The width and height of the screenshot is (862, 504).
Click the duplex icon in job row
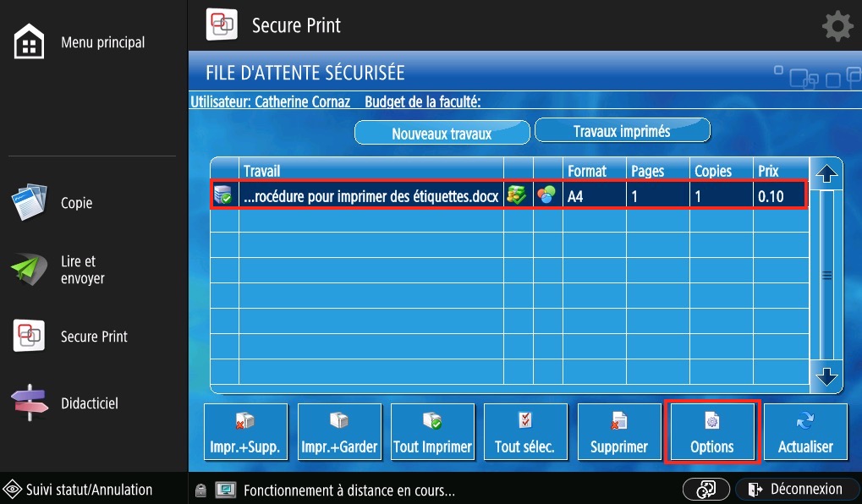516,196
